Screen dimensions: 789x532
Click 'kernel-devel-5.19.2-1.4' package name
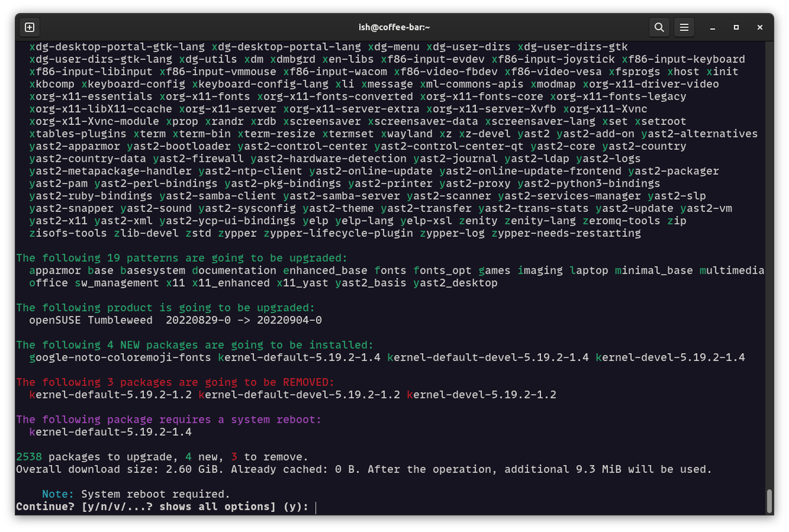(x=670, y=357)
